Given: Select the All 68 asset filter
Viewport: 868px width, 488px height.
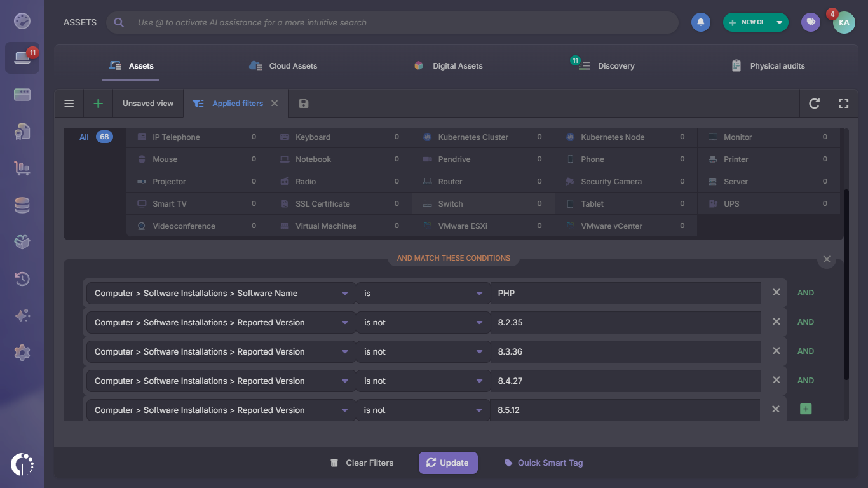Looking at the screenshot, I should pos(95,137).
